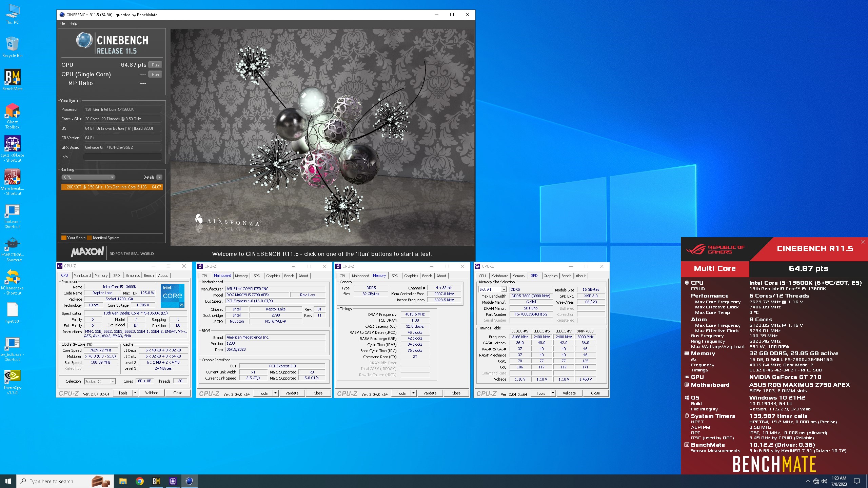Screen dimensions: 868x488
Task: Open Google Chrome from the taskbar
Action: (139, 481)
